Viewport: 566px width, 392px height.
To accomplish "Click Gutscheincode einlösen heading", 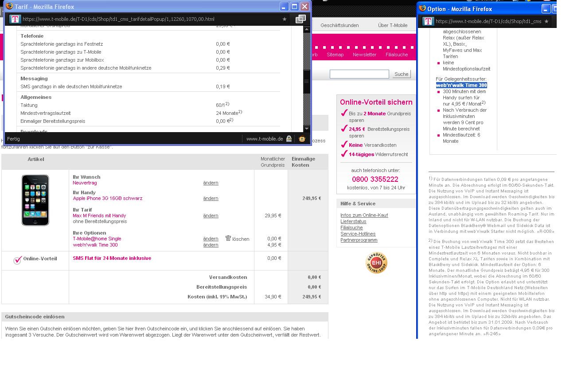I will coord(35,317).
